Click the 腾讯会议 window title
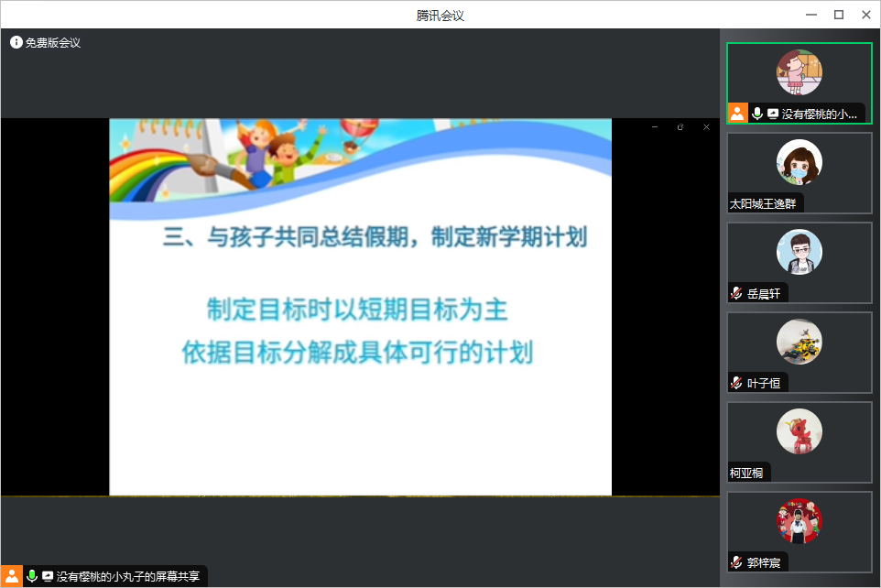The width and height of the screenshot is (881, 588). 440,16
